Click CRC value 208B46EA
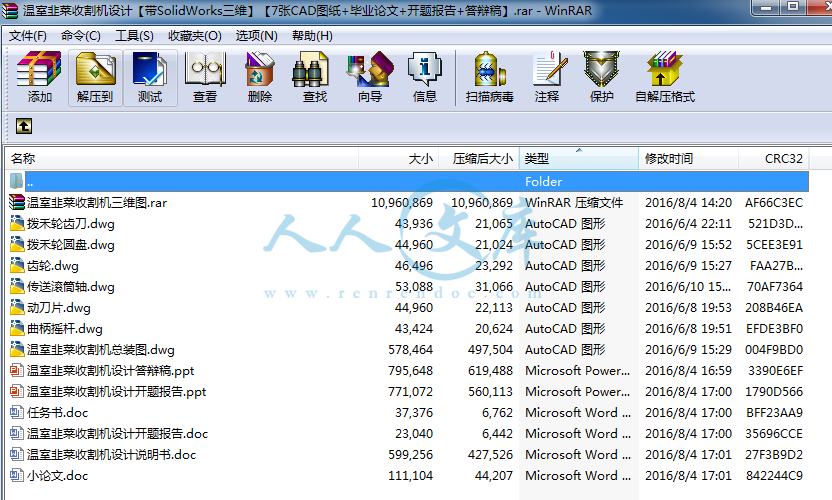 tap(774, 307)
